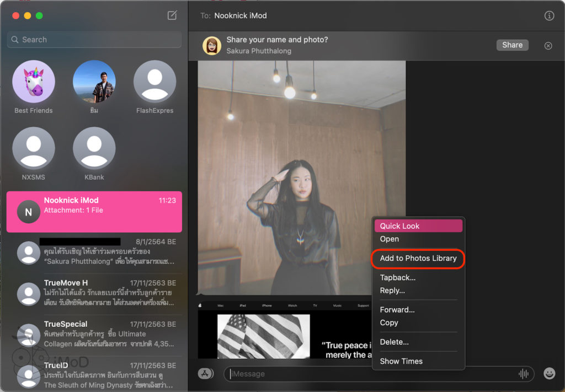The height and width of the screenshot is (392, 565).
Task: Open Best Friends pinned conversation
Action: click(x=34, y=82)
